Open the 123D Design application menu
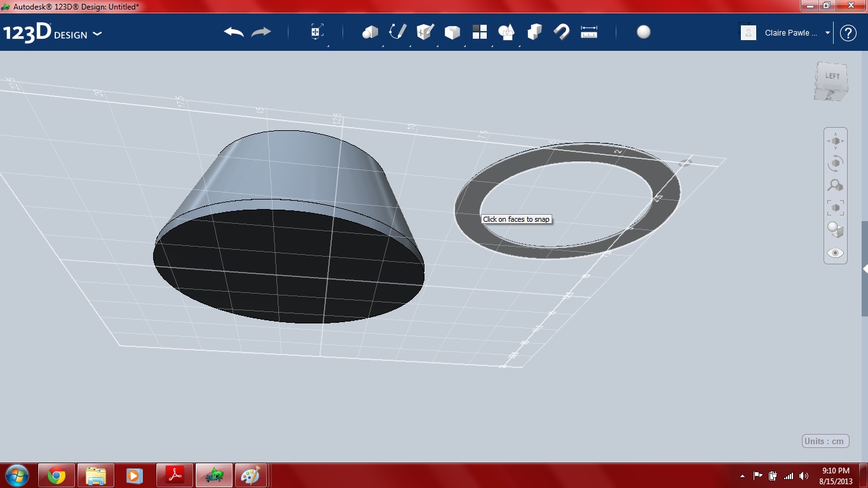The height and width of the screenshot is (488, 868). (52, 33)
